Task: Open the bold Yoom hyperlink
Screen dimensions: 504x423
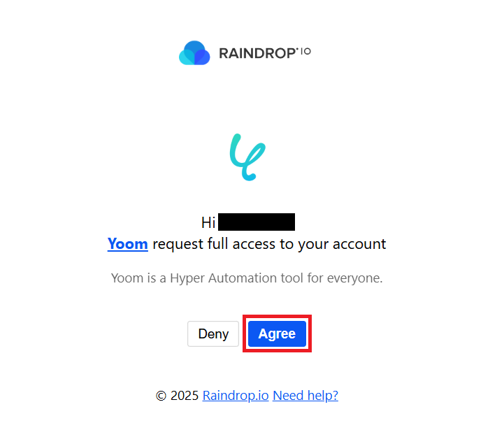Action: point(128,243)
